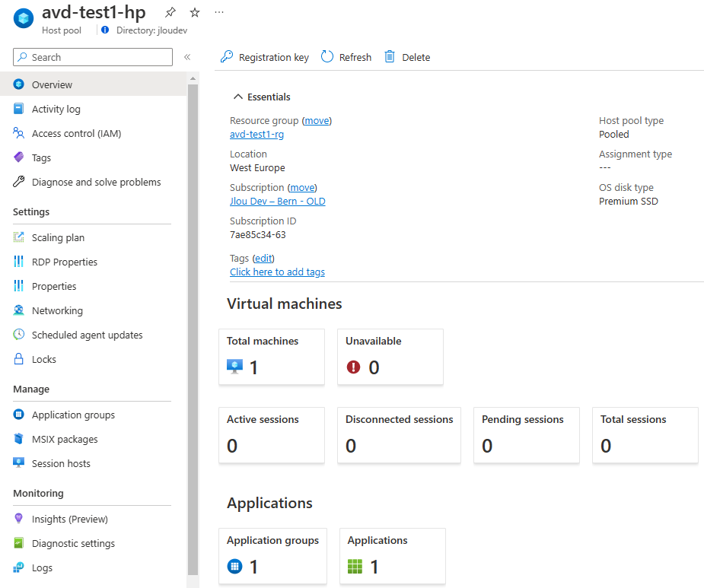This screenshot has width=704, height=588.
Task: Click the sidebar vertical scrollbar
Action: (x=193, y=329)
